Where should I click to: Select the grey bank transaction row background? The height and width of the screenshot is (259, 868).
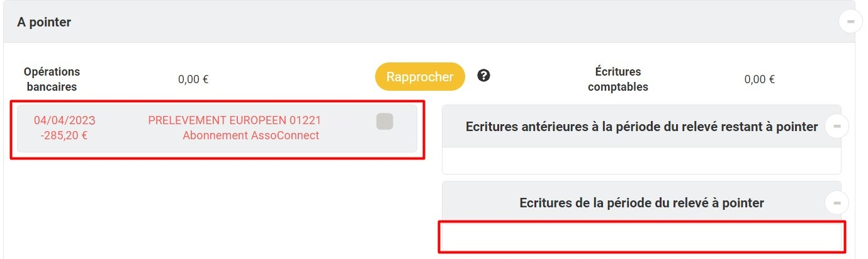click(x=217, y=129)
